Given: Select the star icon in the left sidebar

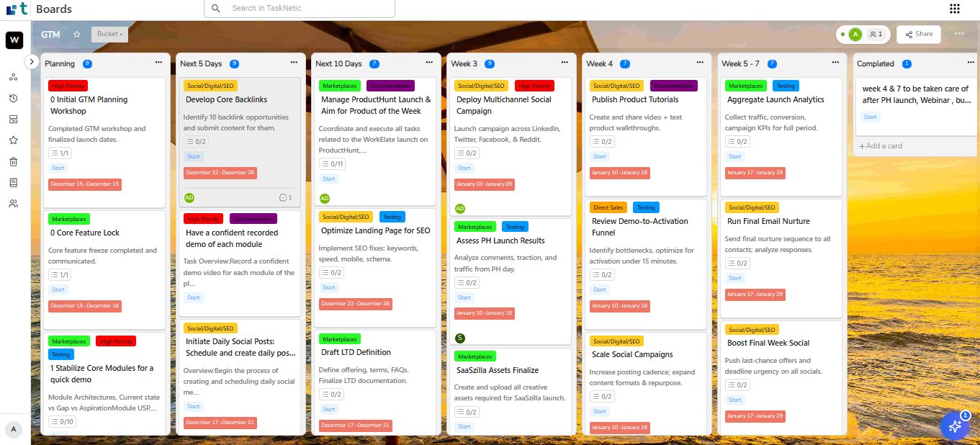Looking at the screenshot, I should [13, 139].
